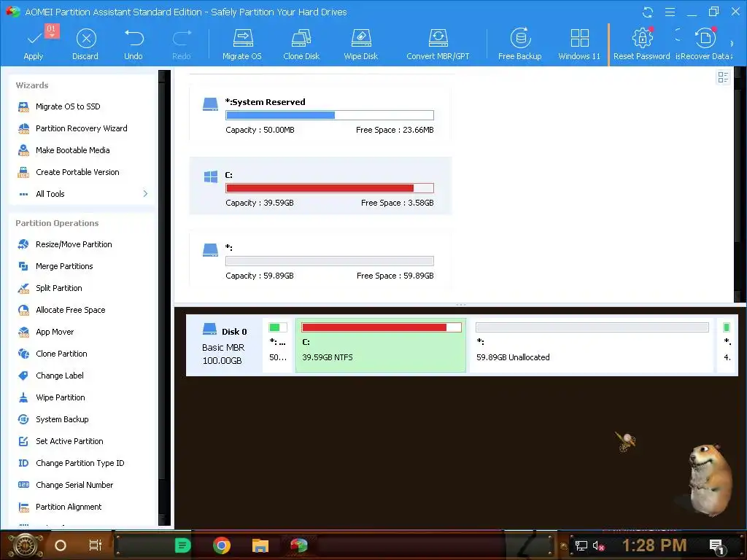Open the Start menu steampunk button
The height and width of the screenshot is (560, 747).
(25, 545)
